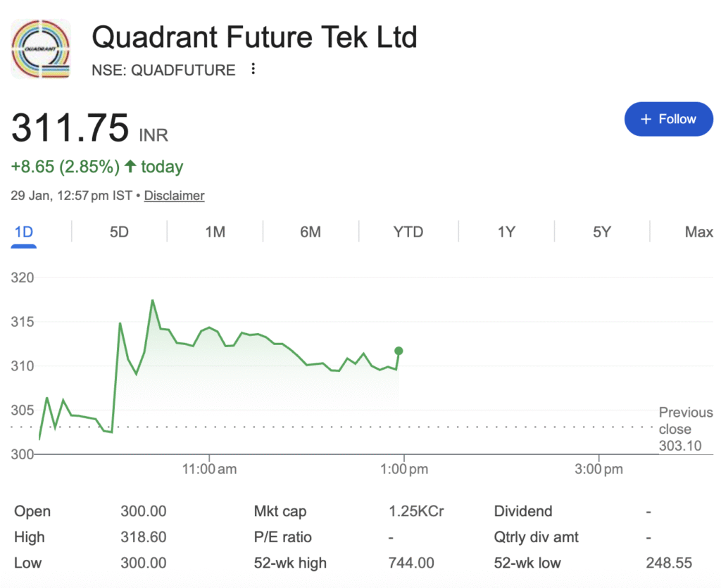Viewport: 721px width, 588px height.
Task: Click the Mkt cap value 1.25KCr
Action: pos(416,512)
